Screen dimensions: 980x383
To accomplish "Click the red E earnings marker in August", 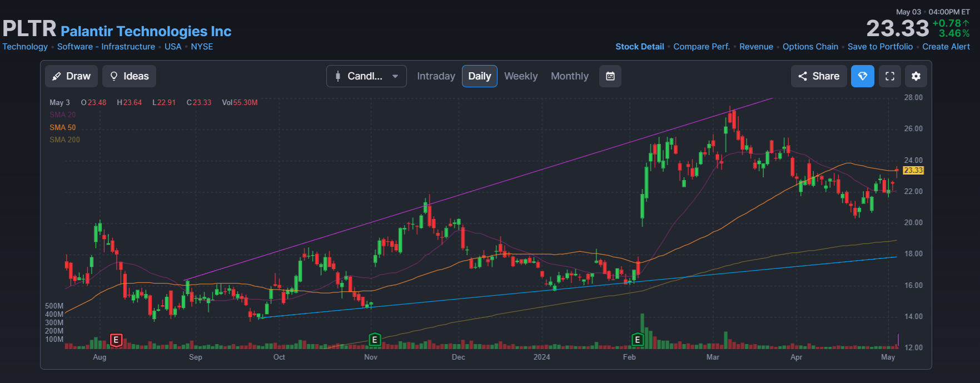I will [x=116, y=340].
